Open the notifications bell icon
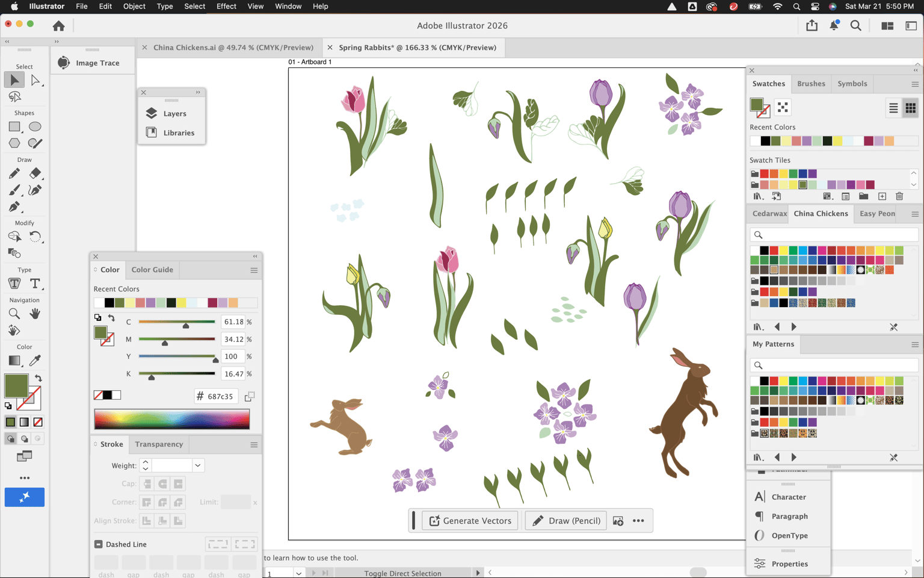The image size is (924, 578). 834,25
